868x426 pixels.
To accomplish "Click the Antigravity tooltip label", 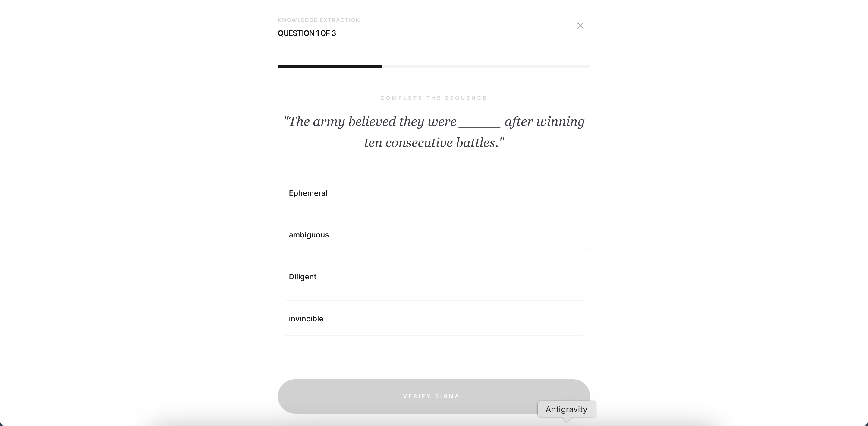I will tap(566, 409).
